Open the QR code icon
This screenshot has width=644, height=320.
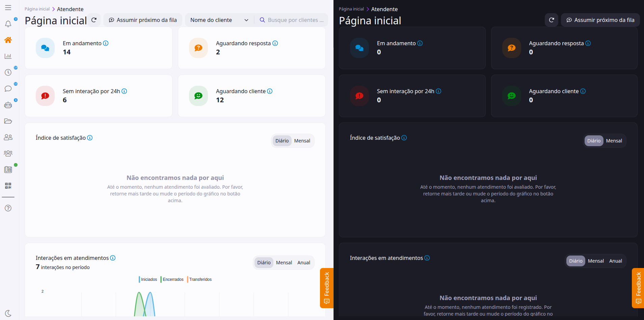click(8, 186)
